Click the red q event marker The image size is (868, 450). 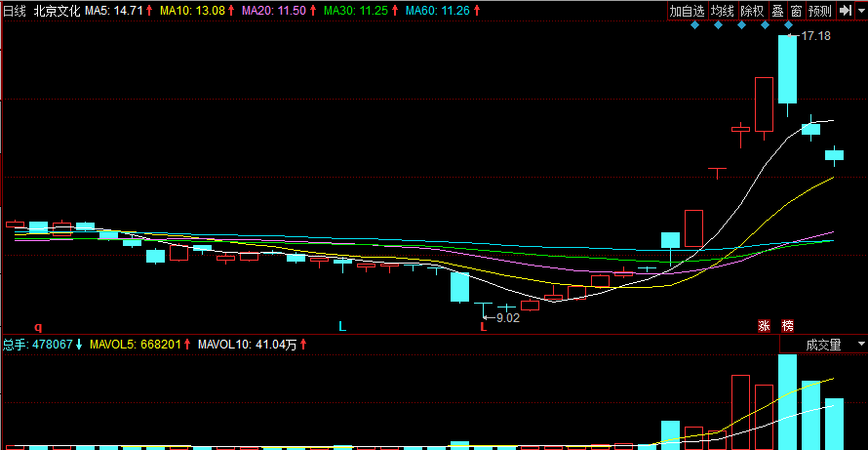click(x=38, y=326)
